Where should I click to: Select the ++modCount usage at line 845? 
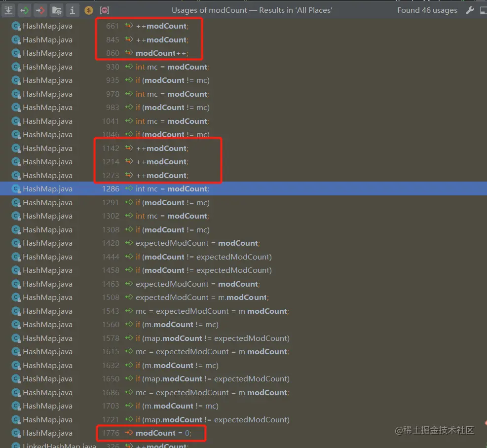[x=244, y=40]
